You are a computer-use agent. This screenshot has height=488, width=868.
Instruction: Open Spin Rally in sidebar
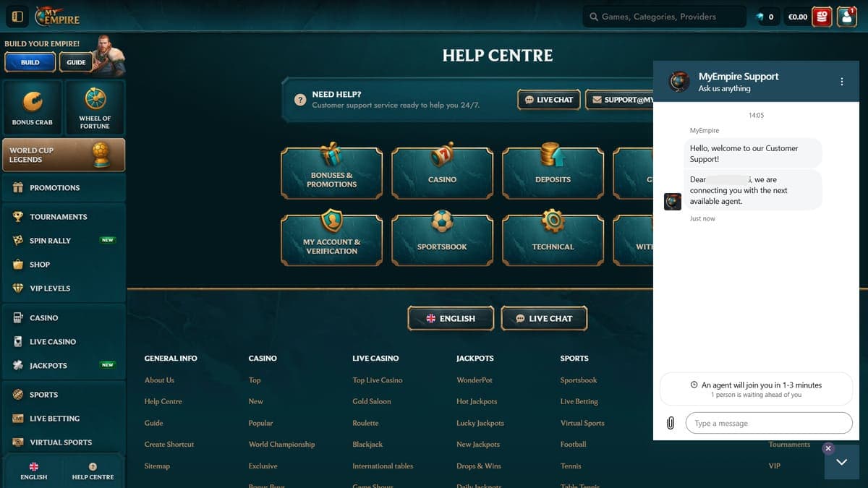[x=64, y=241]
